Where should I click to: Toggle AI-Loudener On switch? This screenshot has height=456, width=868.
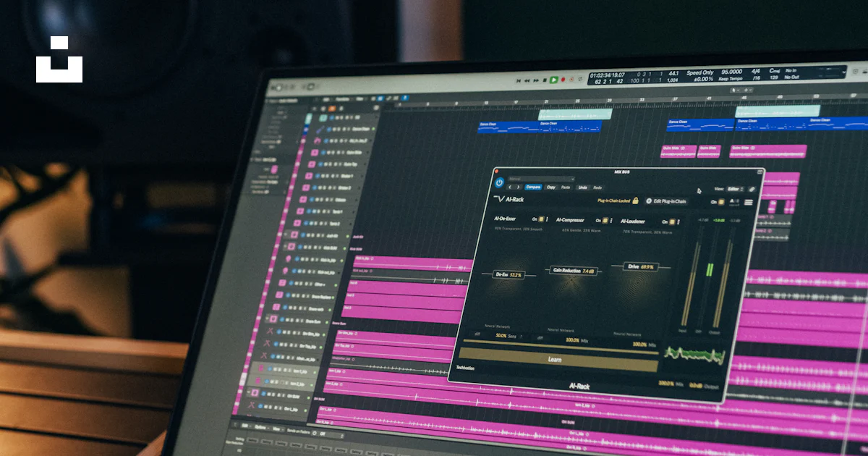(x=672, y=221)
